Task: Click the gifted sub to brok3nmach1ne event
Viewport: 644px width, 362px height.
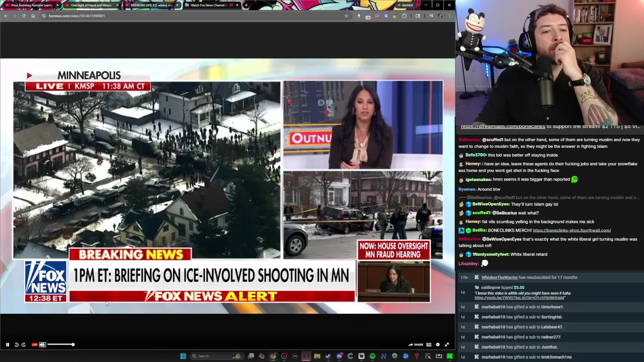Action: coord(551,357)
